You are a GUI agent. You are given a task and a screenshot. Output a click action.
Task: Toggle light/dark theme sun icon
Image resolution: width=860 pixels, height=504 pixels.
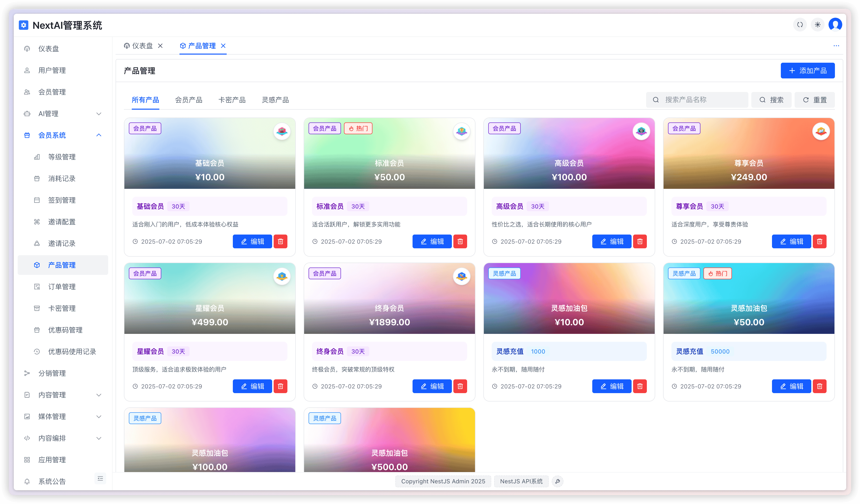[x=818, y=25]
